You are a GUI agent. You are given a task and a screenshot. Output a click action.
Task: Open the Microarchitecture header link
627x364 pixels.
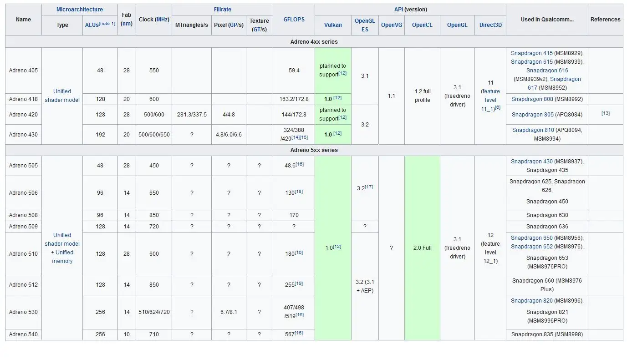(80, 10)
